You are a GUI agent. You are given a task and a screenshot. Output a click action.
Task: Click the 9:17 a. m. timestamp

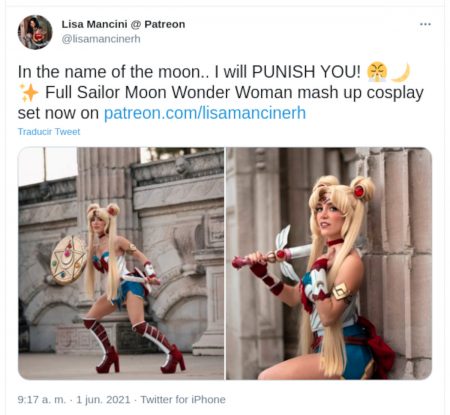42,399
